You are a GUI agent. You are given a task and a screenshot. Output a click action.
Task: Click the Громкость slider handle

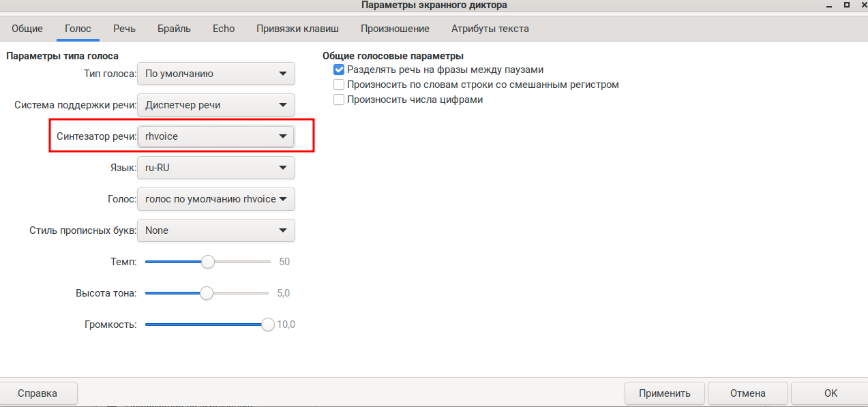coord(268,325)
